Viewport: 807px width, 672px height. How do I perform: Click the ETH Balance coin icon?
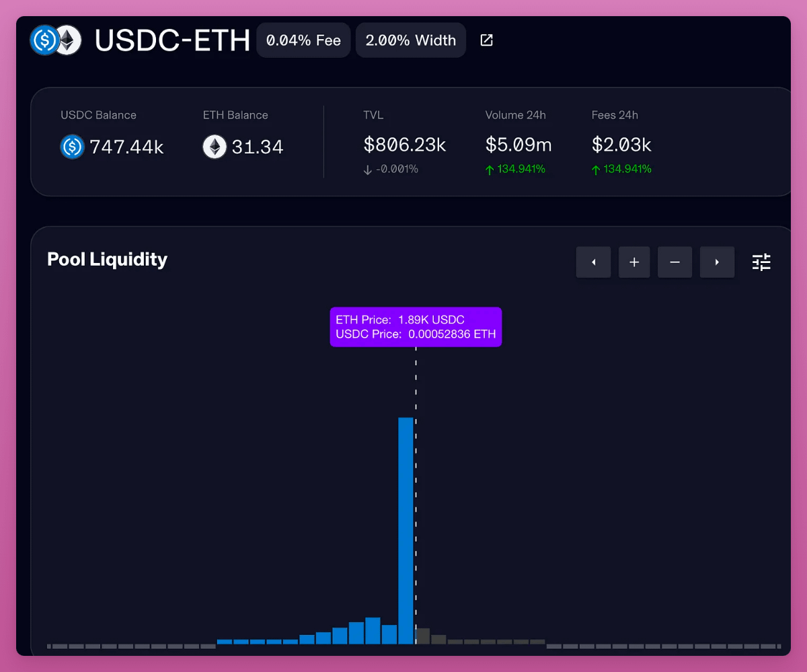215,147
